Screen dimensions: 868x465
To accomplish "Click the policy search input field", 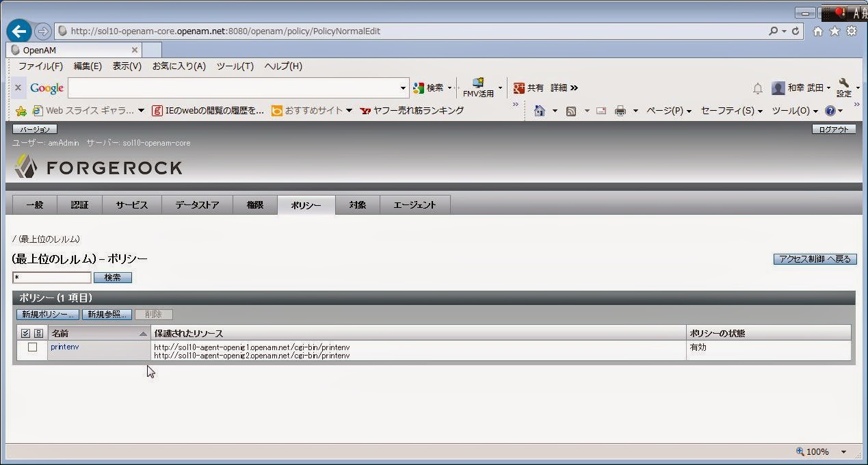I will pos(51,277).
